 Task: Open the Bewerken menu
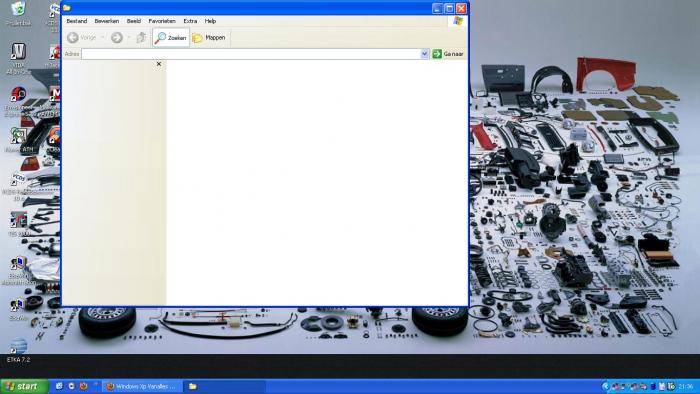tap(107, 21)
